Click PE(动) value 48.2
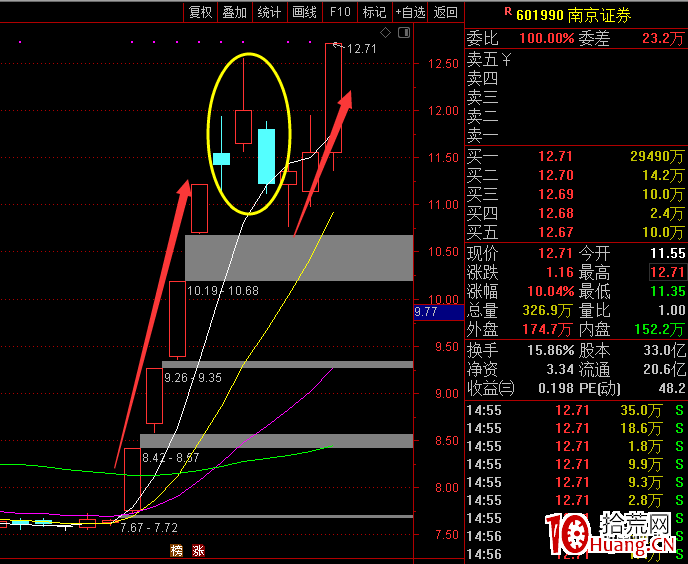This screenshot has width=688, height=564. point(672,388)
